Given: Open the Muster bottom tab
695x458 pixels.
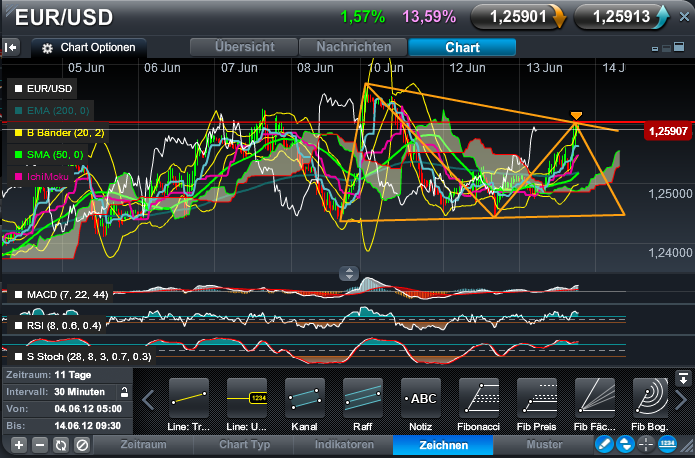Looking at the screenshot, I should [544, 445].
